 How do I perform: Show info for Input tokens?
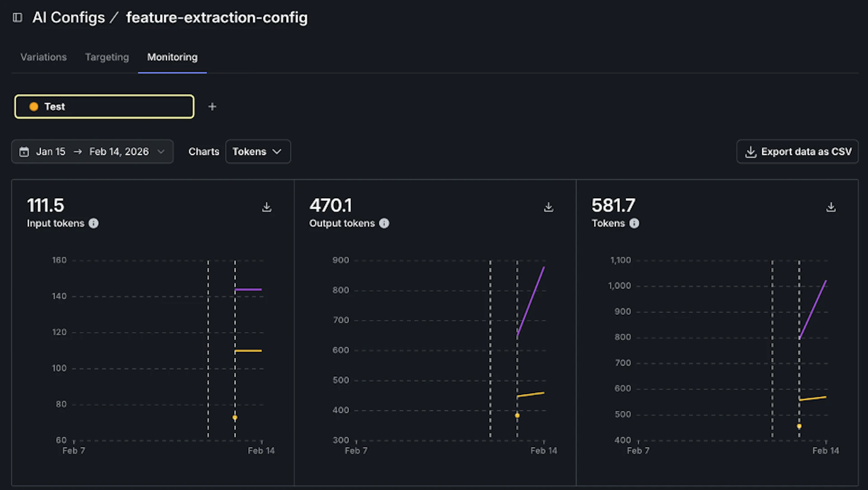(94, 224)
